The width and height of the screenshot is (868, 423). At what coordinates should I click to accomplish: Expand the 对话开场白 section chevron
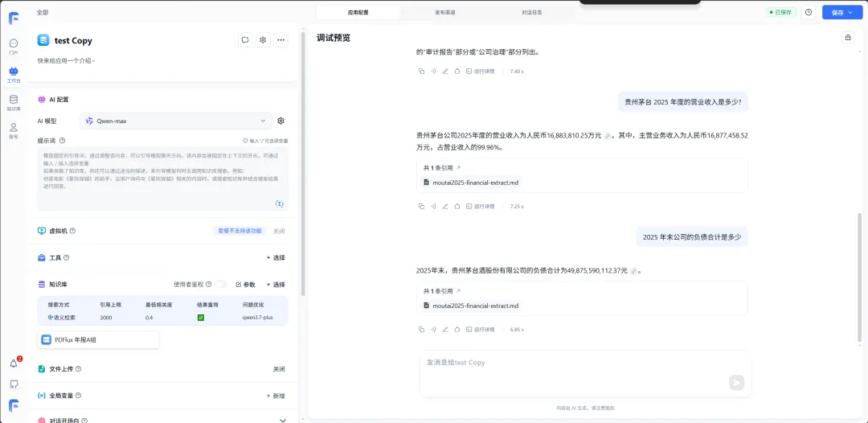(282, 420)
